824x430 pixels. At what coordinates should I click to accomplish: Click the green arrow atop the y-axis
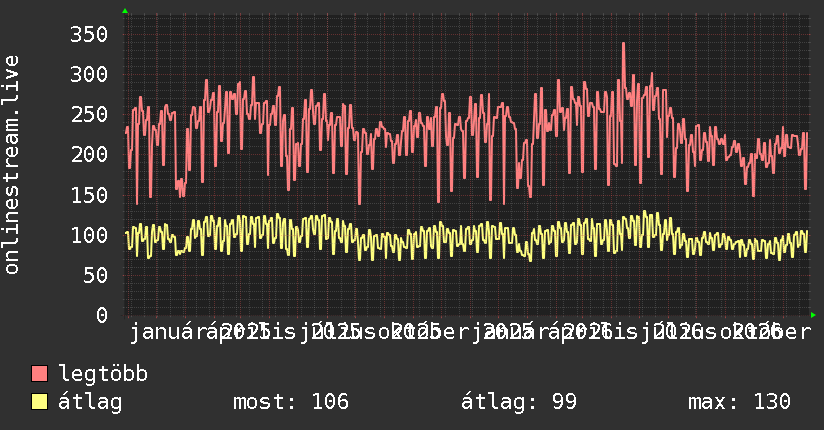click(x=125, y=11)
